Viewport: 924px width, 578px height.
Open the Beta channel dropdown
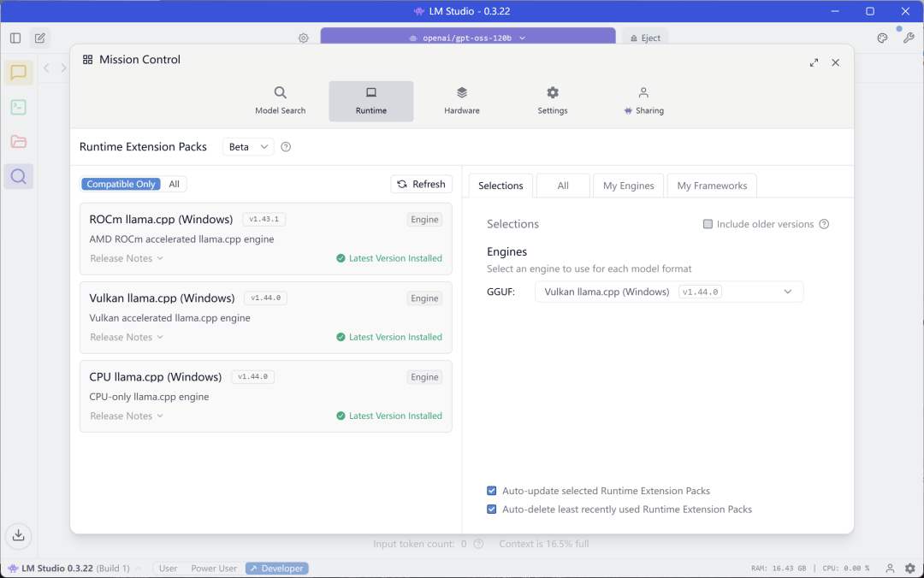[248, 147]
